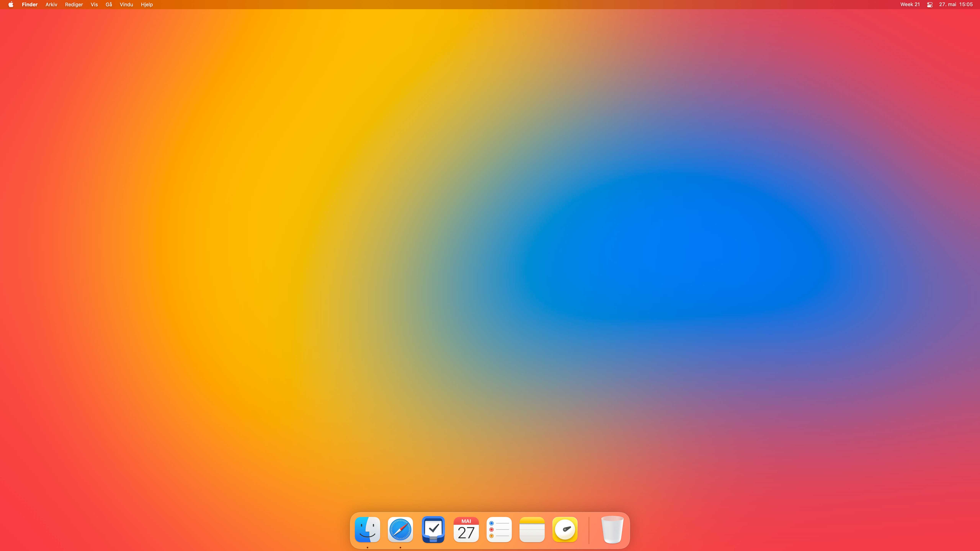Image resolution: width=980 pixels, height=551 pixels.
Task: Open the Things checkmark app in Dock
Action: tap(433, 529)
